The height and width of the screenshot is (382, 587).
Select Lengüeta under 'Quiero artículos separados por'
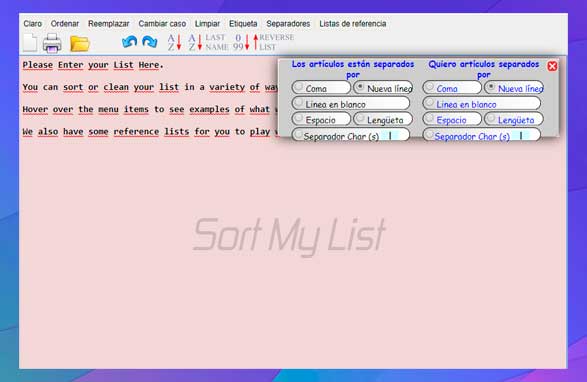[514, 119]
